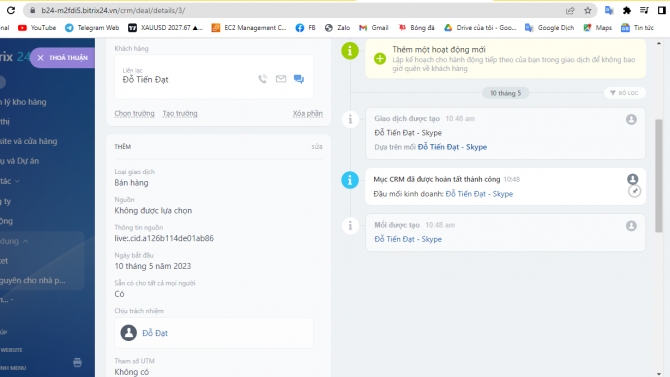Open the BỘ LỌC timeline filter
This screenshot has width=670, height=377.
click(624, 93)
